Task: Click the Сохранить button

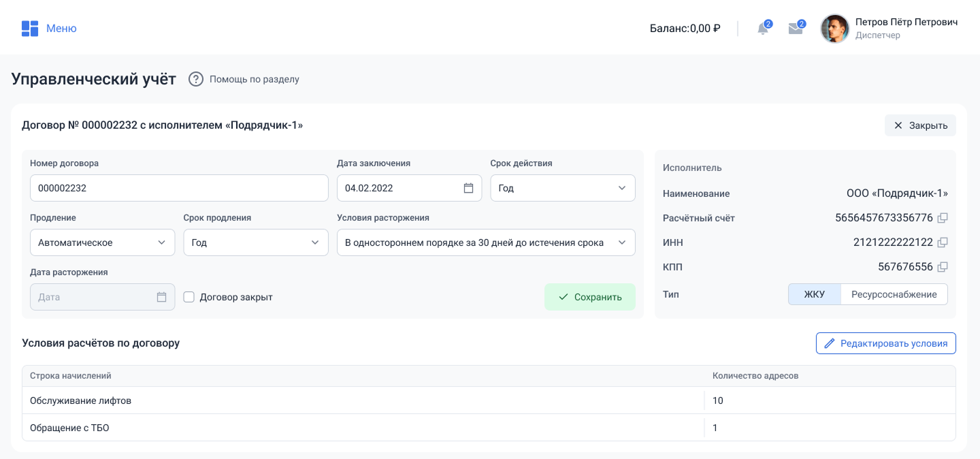Action: tap(589, 297)
